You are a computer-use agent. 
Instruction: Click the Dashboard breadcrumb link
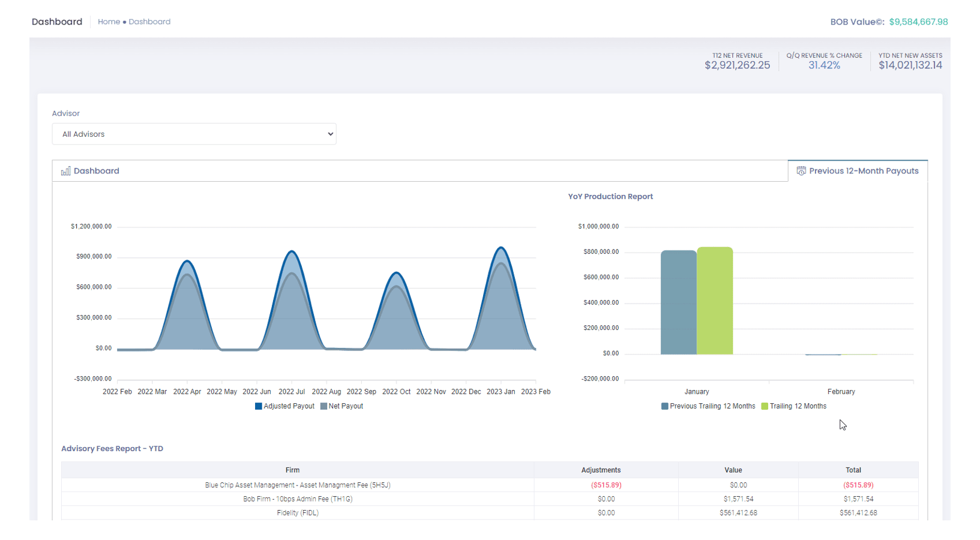[x=149, y=22]
